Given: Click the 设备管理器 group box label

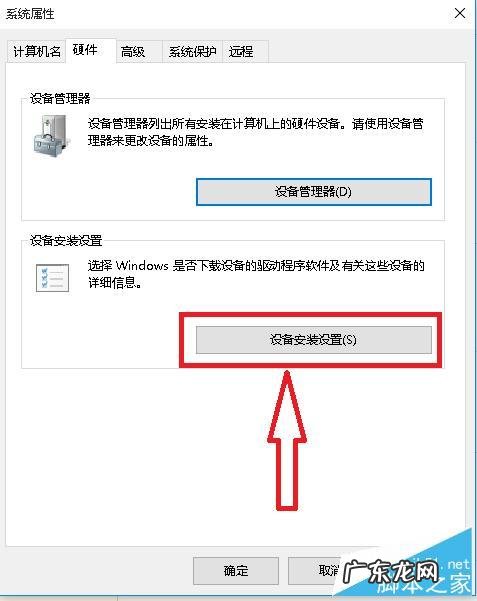Looking at the screenshot, I should 60,99.
